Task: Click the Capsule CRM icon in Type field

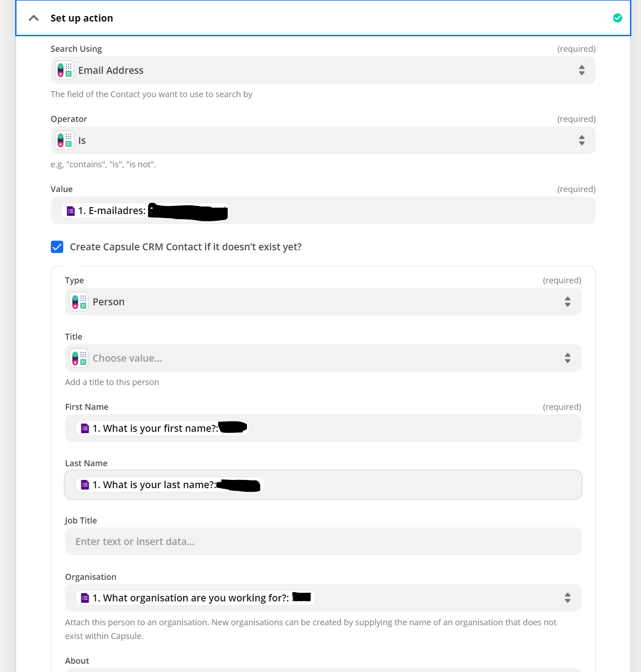Action: tap(79, 302)
